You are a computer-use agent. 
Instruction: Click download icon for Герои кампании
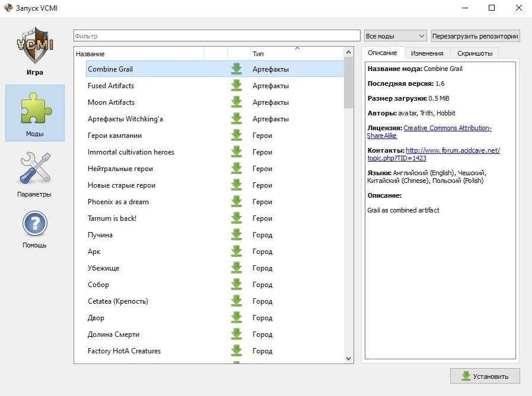(236, 136)
